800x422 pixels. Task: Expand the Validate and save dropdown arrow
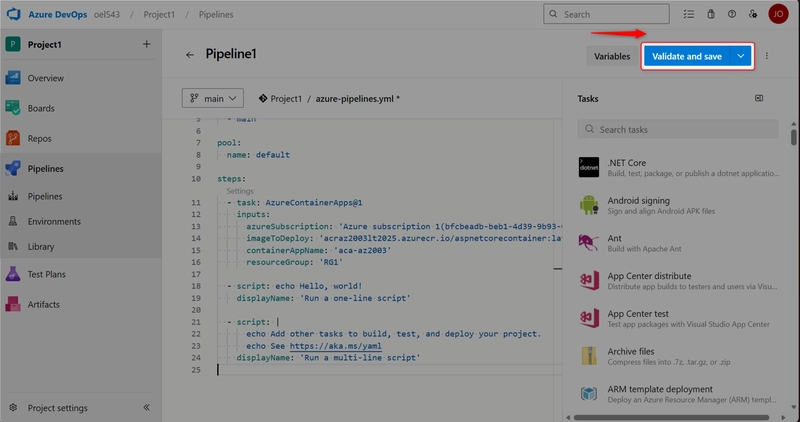tap(741, 57)
